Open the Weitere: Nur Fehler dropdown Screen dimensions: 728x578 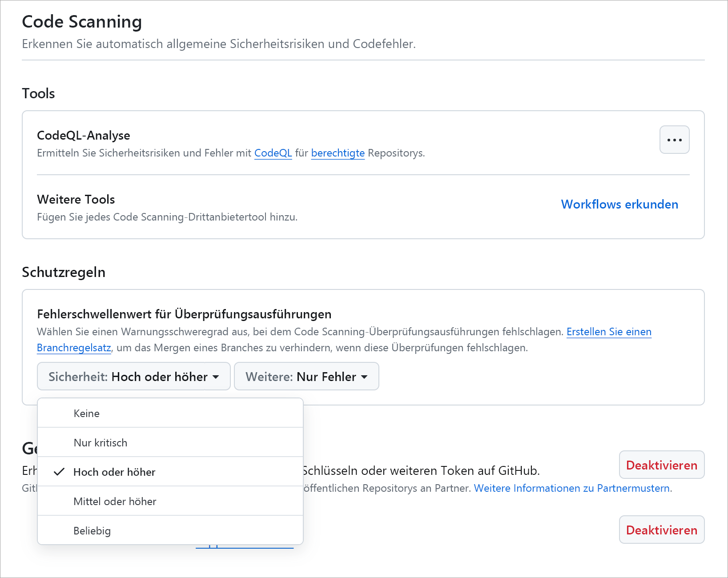(306, 376)
